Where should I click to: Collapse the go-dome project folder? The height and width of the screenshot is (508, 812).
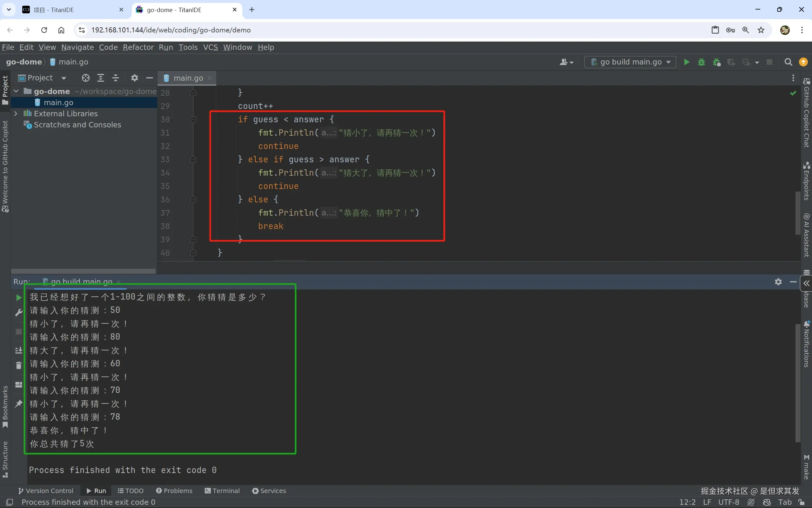16,91
